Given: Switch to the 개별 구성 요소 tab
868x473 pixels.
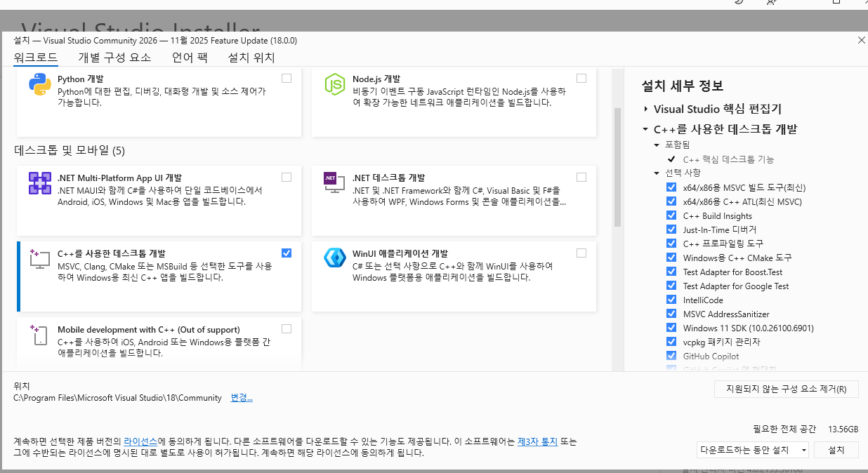Looking at the screenshot, I should tap(114, 58).
